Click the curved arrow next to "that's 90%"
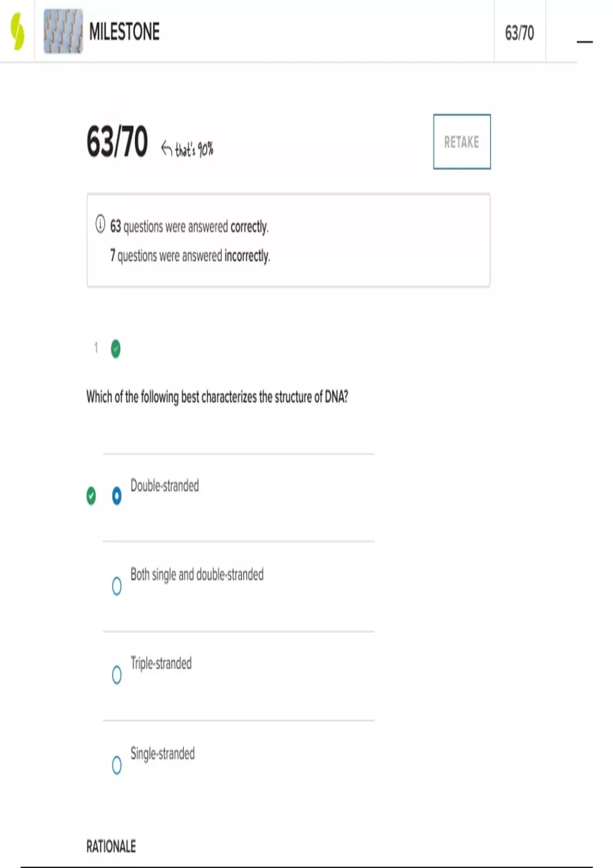613x868 pixels. [167, 148]
